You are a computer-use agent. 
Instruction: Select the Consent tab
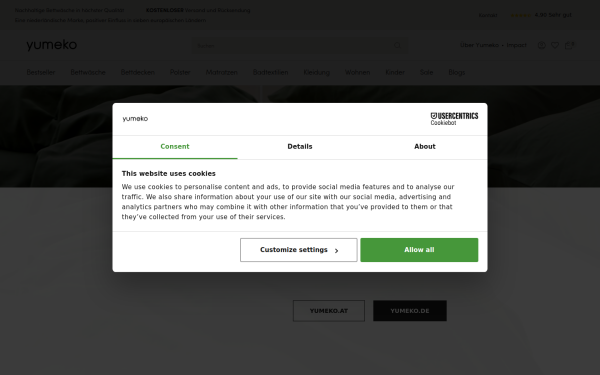click(175, 147)
